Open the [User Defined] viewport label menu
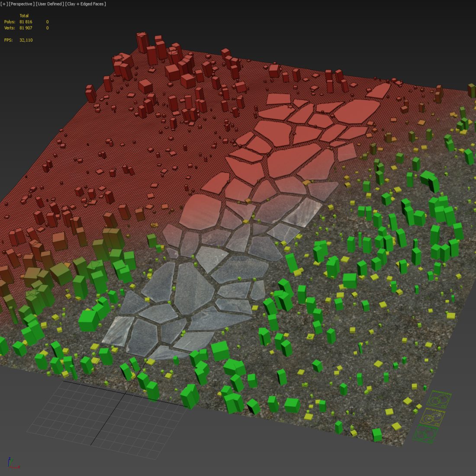476x476 pixels. tap(50, 4)
